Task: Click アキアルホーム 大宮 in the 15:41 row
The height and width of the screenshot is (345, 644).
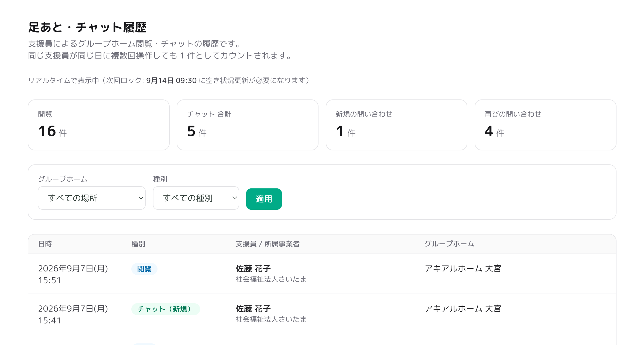Action: (x=463, y=309)
